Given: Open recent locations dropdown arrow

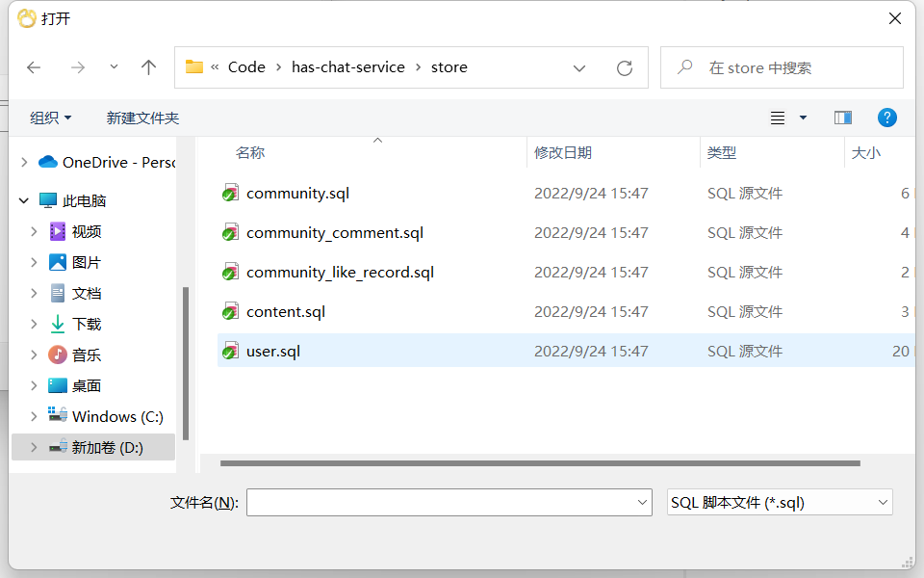Looking at the screenshot, I should tap(114, 67).
